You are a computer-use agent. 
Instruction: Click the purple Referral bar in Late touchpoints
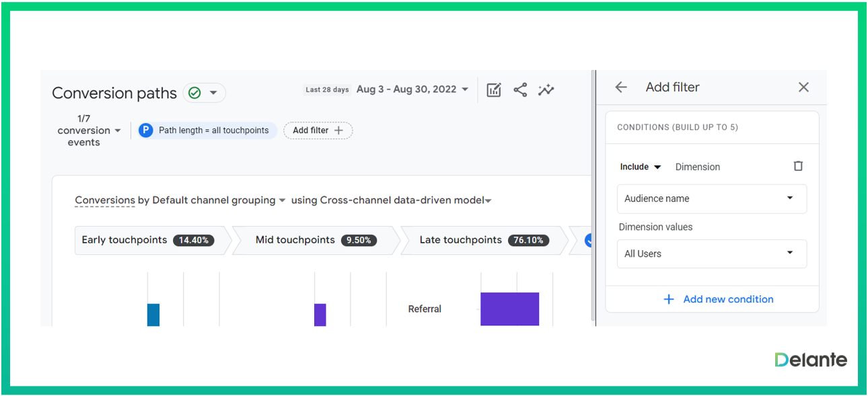[509, 309]
